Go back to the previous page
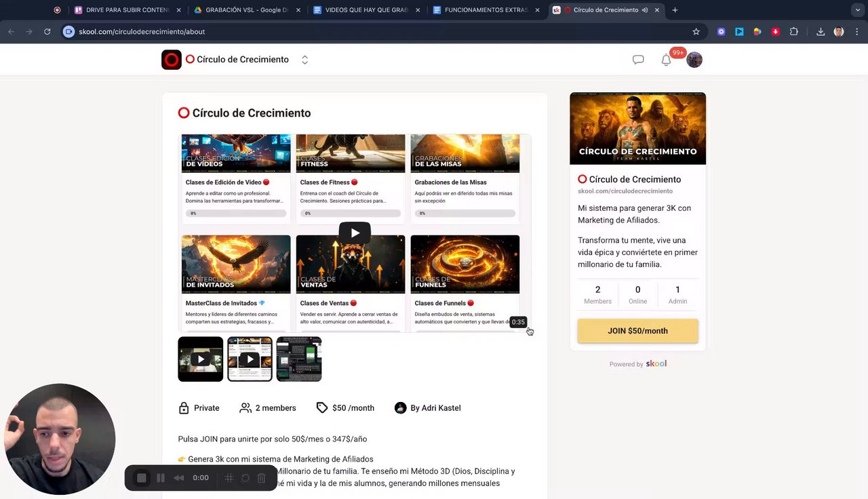 (11, 31)
